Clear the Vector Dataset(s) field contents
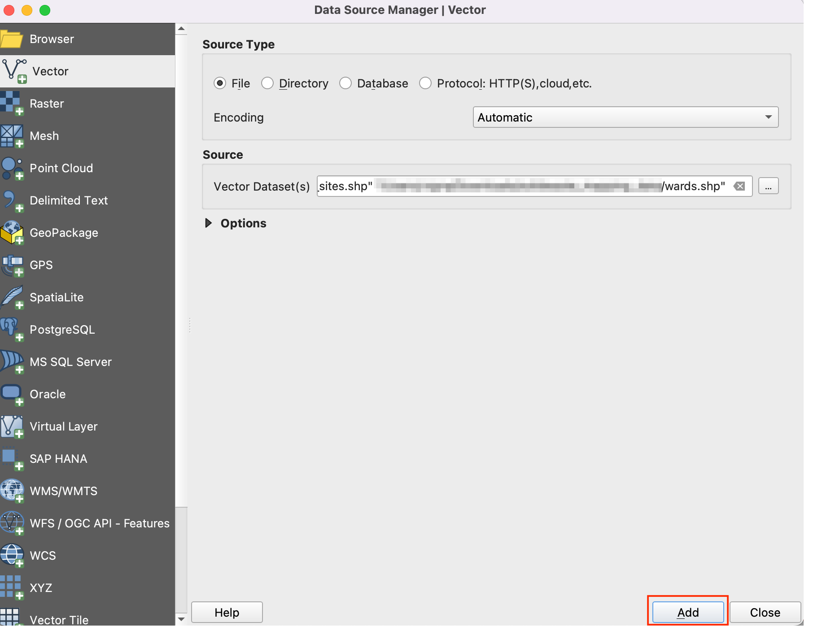The height and width of the screenshot is (644, 822). click(739, 186)
